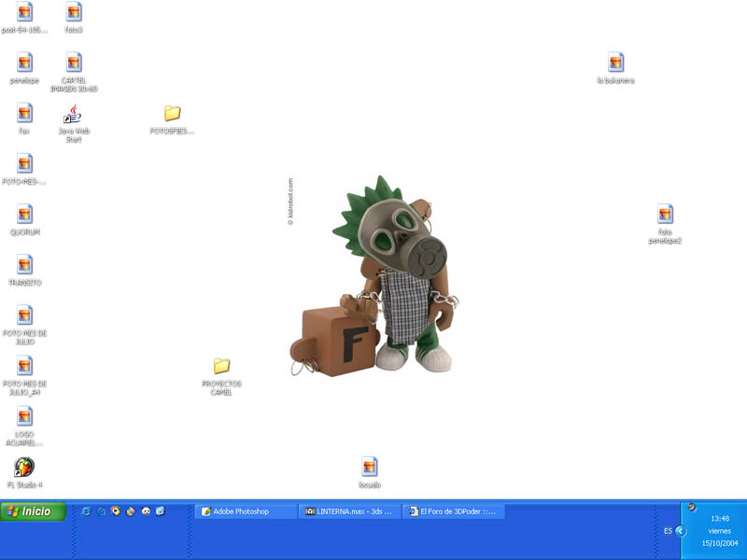
Task: Switch to Adobe Photoshop taskbar button
Action: (x=246, y=511)
